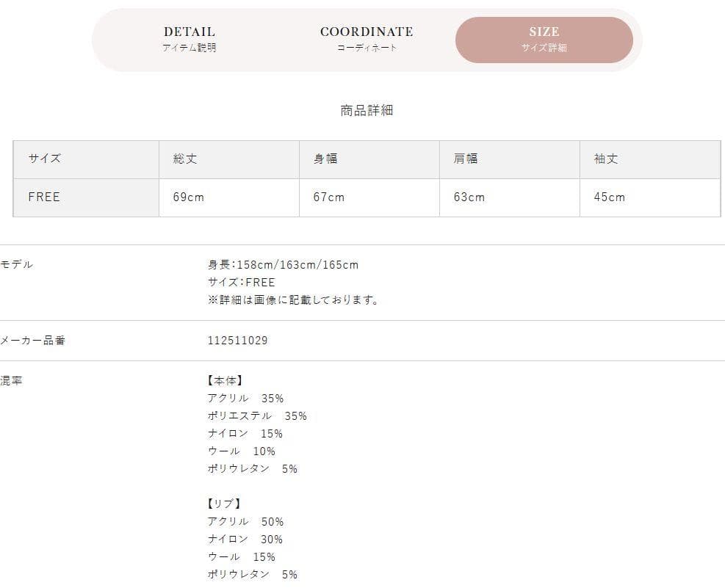Viewport: 725px width, 588px height.
Task: Click the 【リブ】 composition heading
Action: [224, 504]
